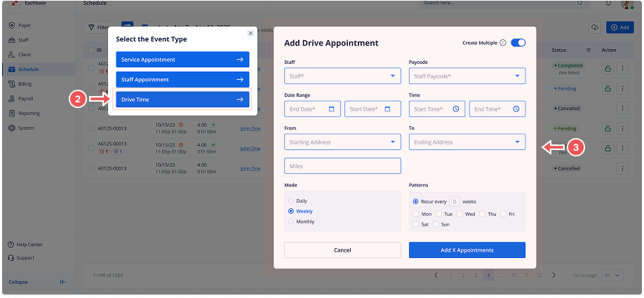
Task: Toggle the Create Multiple switch
Action: pyautogui.click(x=518, y=43)
